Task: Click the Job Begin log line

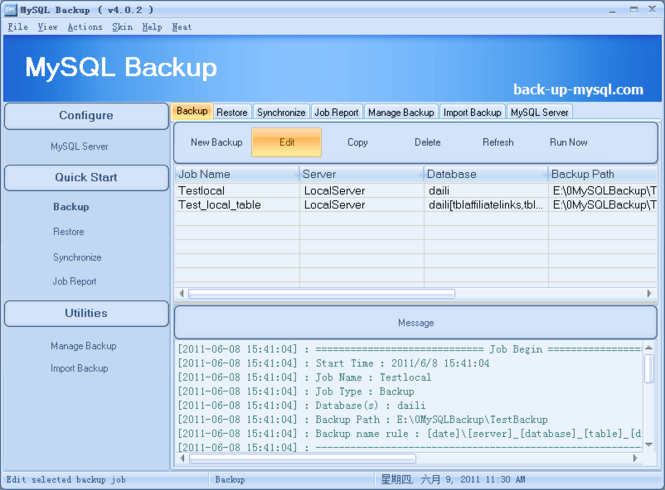Action: coord(409,350)
